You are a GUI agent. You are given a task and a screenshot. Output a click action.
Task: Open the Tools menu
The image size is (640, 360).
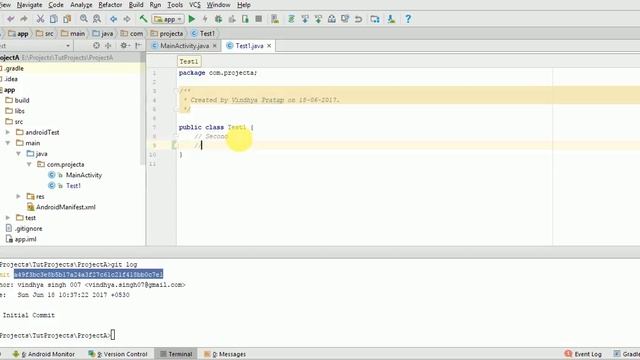pyautogui.click(x=175, y=5)
